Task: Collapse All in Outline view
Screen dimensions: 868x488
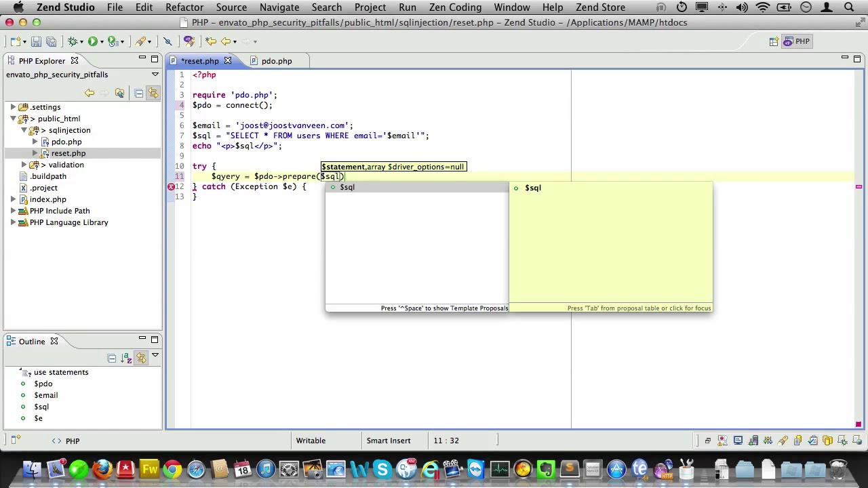Action: [x=112, y=358]
